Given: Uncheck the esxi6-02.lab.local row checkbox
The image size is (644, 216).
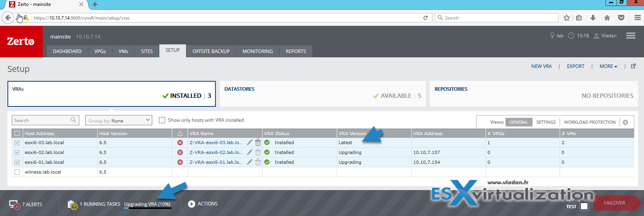Looking at the screenshot, I should tap(17, 152).
